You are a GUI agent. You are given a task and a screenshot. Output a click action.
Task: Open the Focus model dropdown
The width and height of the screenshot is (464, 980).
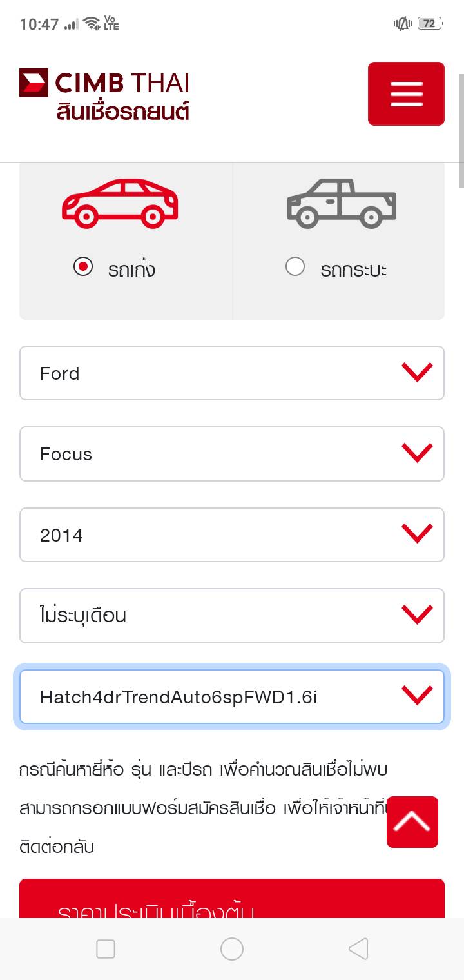pos(232,454)
